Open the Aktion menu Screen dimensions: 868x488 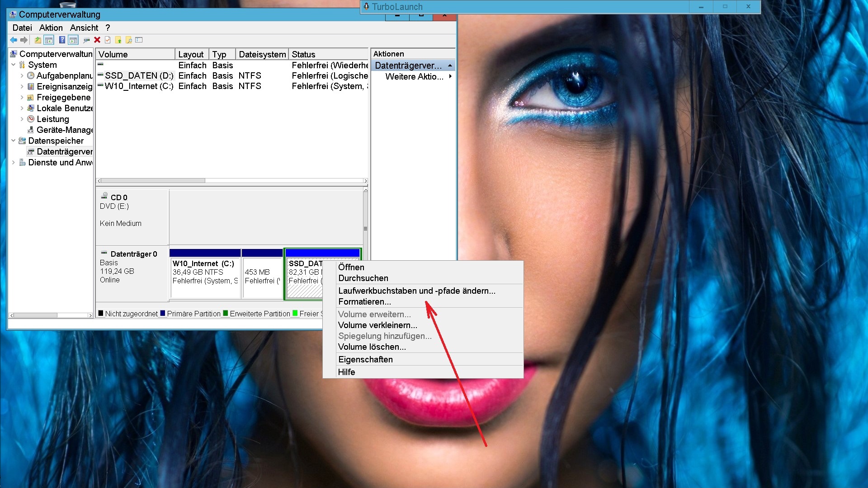coord(51,28)
